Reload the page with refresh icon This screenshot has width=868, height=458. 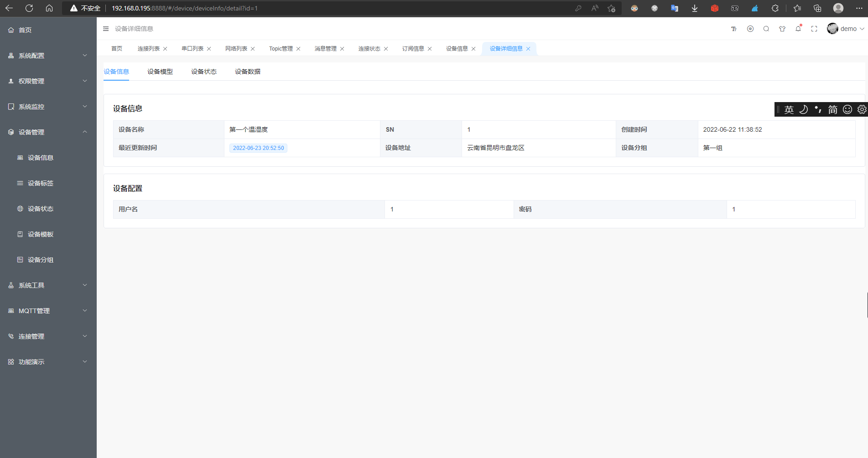pos(29,8)
